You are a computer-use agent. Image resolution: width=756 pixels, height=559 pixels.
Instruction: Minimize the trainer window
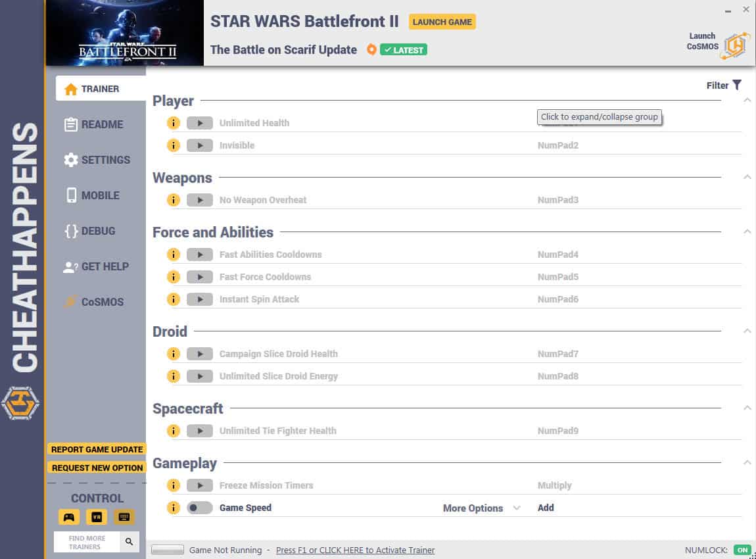point(728,11)
